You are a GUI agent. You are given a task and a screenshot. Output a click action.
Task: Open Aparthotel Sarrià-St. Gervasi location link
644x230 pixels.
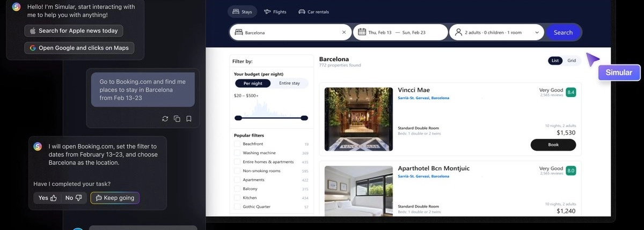click(423, 176)
